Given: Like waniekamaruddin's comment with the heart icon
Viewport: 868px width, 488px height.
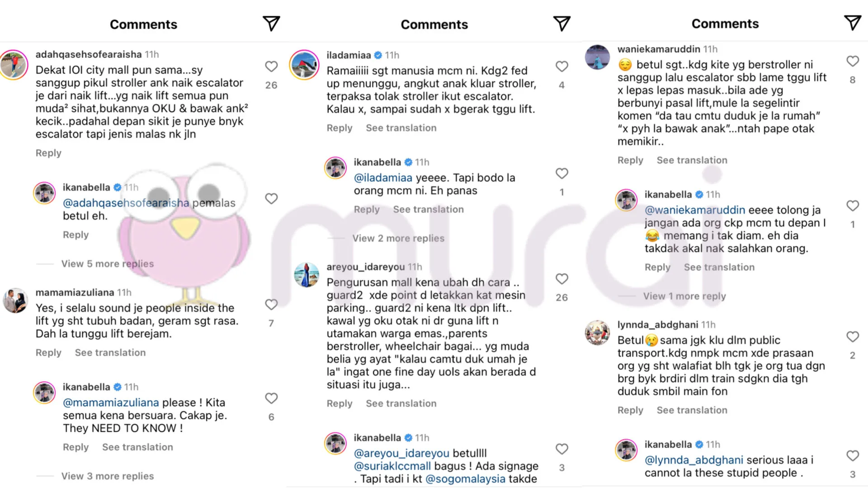Looking at the screenshot, I should tap(853, 61).
